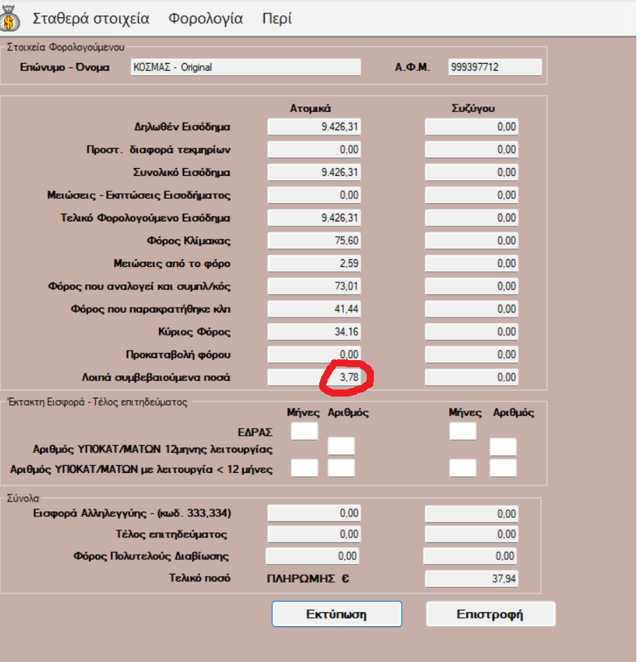The width and height of the screenshot is (644, 662).
Task: Click Προστ. διαφορά τεκμηρίων Συζύγου field
Action: pyautogui.click(x=472, y=149)
